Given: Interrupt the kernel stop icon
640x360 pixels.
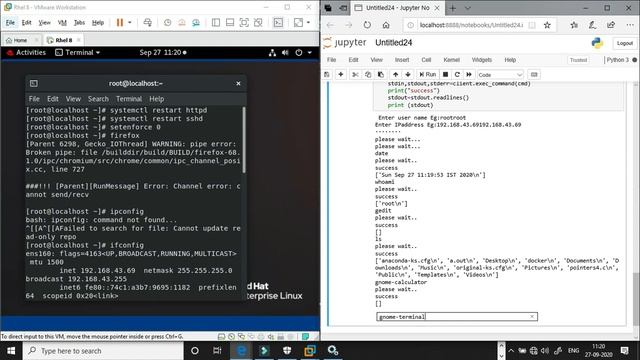Looking at the screenshot, I should (x=445, y=74).
